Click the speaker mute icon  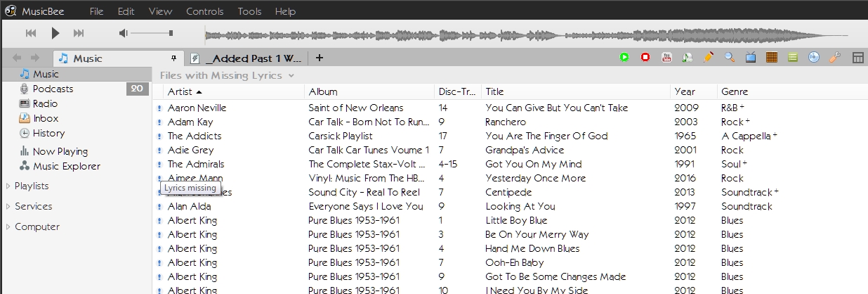point(124,33)
